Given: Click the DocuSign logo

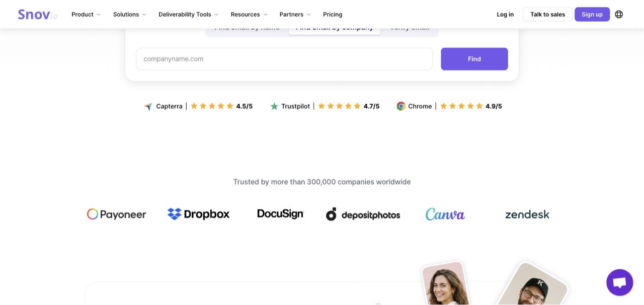Looking at the screenshot, I should (280, 214).
